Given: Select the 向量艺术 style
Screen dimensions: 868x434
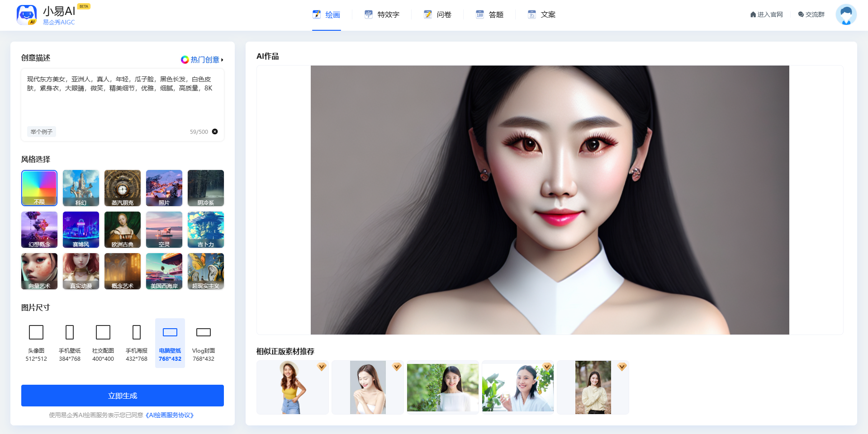Looking at the screenshot, I should (39, 271).
